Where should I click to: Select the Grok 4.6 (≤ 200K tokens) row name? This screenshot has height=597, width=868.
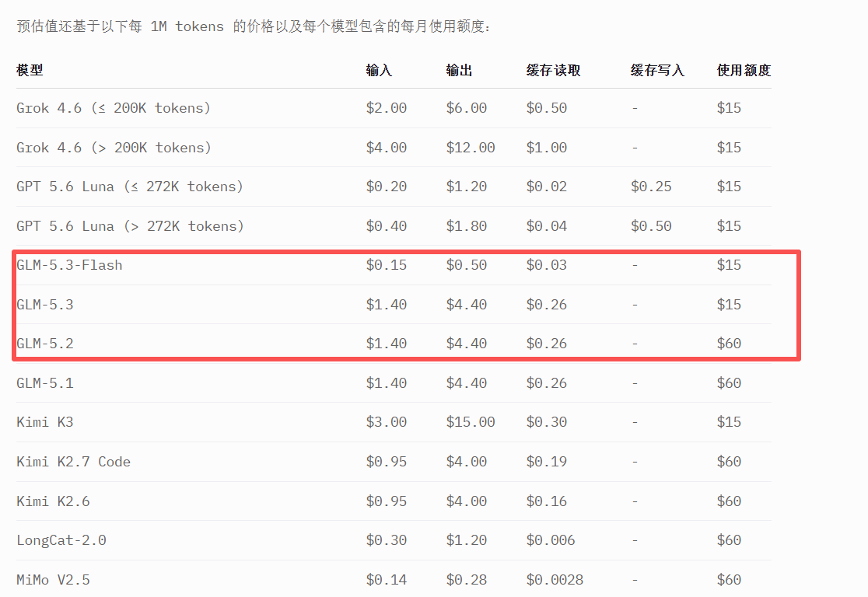point(114,108)
